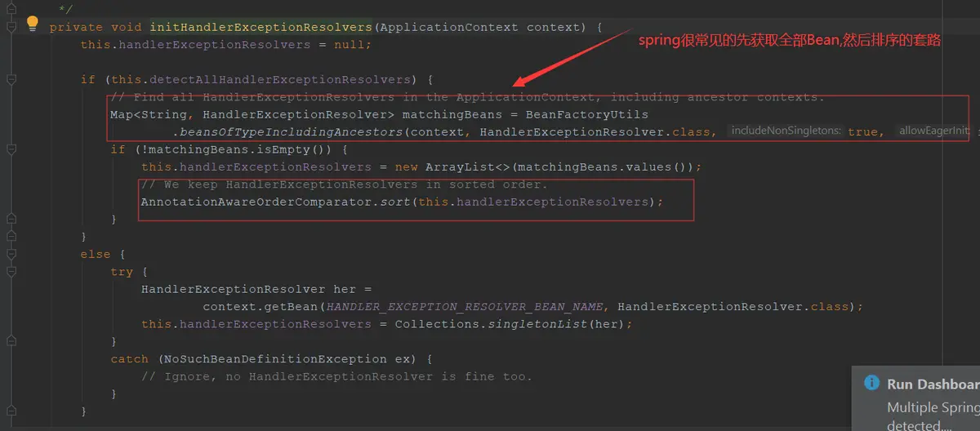The height and width of the screenshot is (431, 980).
Task: Click 'AnnotationAwareOrderComparator' class reference
Action: pyautogui.click(x=256, y=202)
